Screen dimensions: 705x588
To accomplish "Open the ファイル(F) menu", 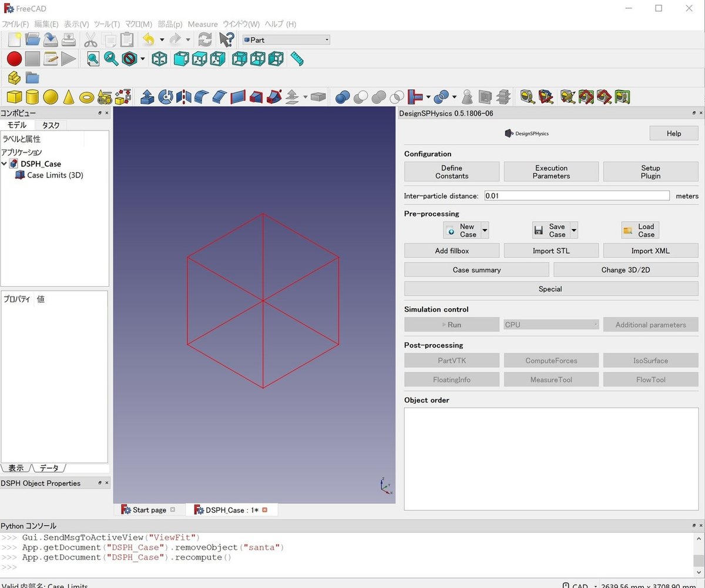I will pos(15,24).
